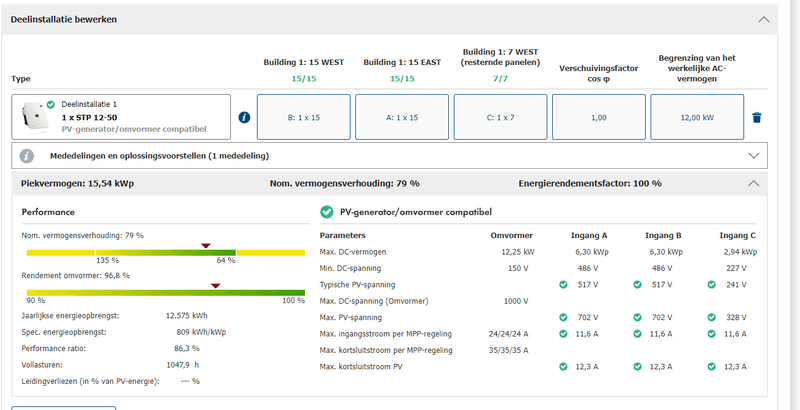Select the A: 1 x 15 string box
The width and height of the screenshot is (800, 410).
click(x=402, y=117)
